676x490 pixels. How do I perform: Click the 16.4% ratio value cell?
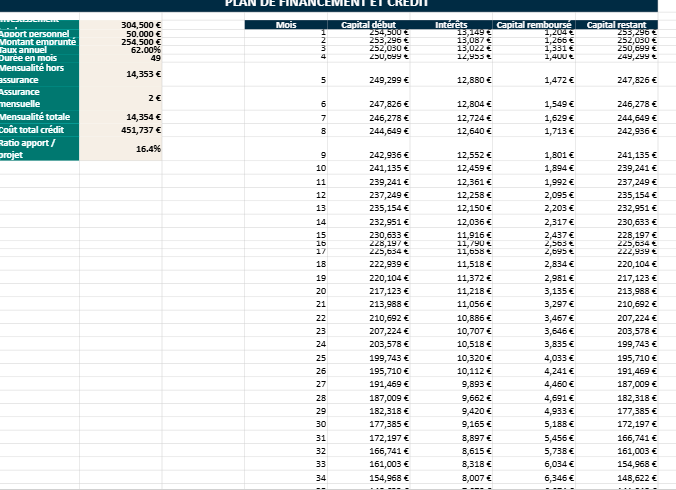click(x=121, y=149)
